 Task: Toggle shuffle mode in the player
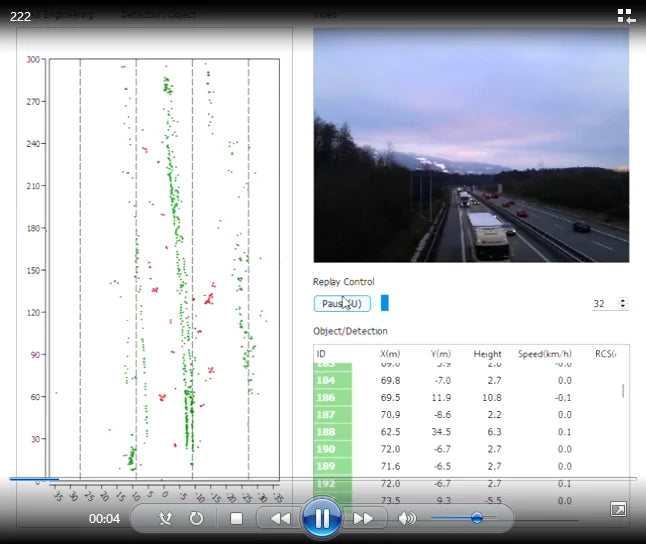pyautogui.click(x=166, y=518)
